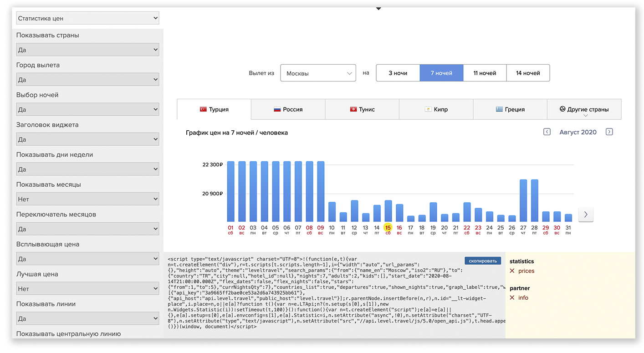Click inside the embed script code area

coord(334,295)
